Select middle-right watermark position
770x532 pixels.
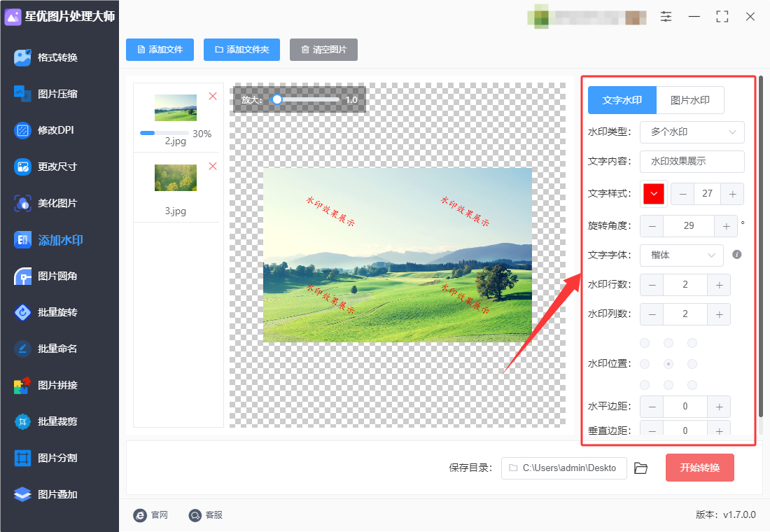692,364
